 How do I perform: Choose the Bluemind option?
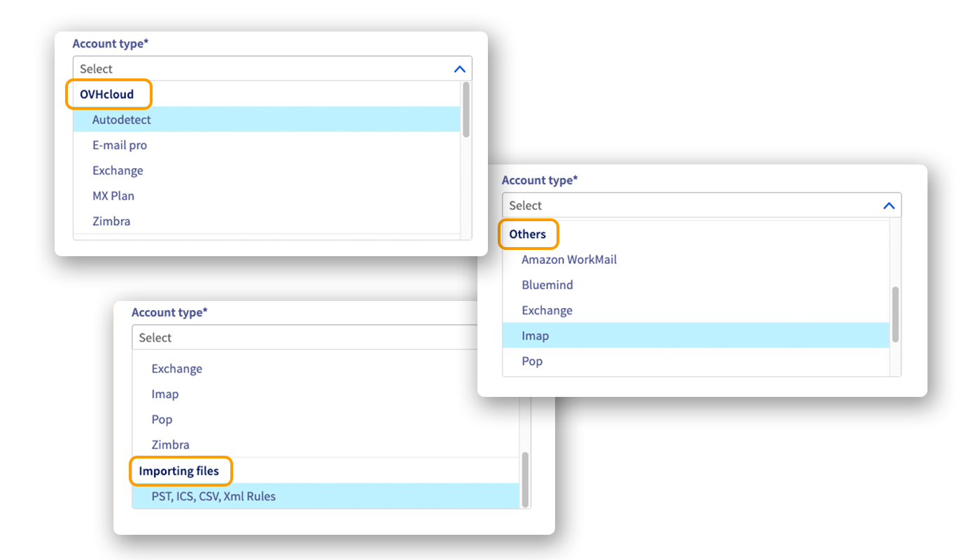[x=547, y=285]
